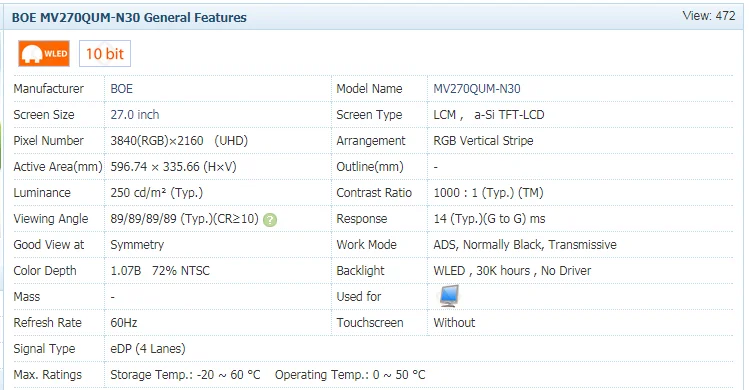Click the Mass label
This screenshot has height=390, width=749.
(27, 297)
